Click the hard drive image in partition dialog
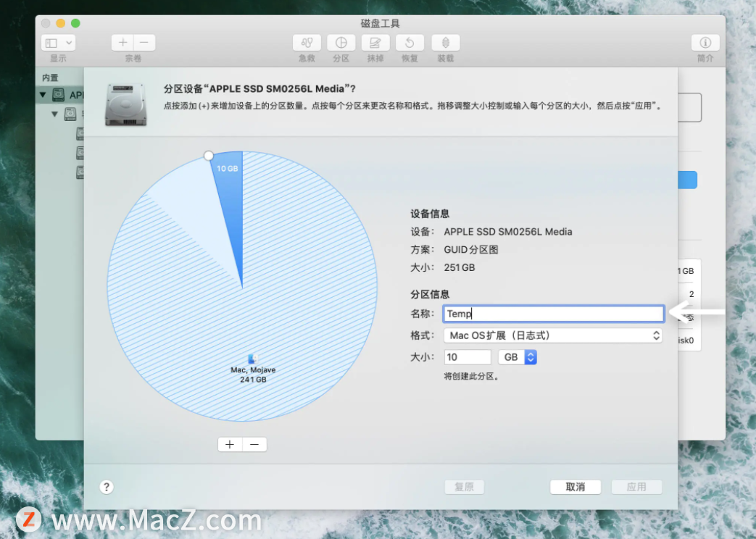Viewport: 756px width, 539px height. click(126, 104)
